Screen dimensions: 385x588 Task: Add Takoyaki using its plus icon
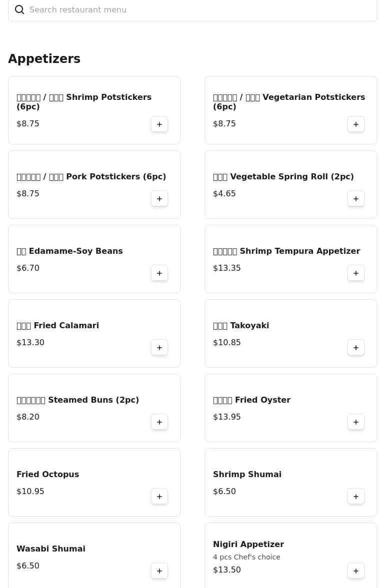tap(356, 348)
